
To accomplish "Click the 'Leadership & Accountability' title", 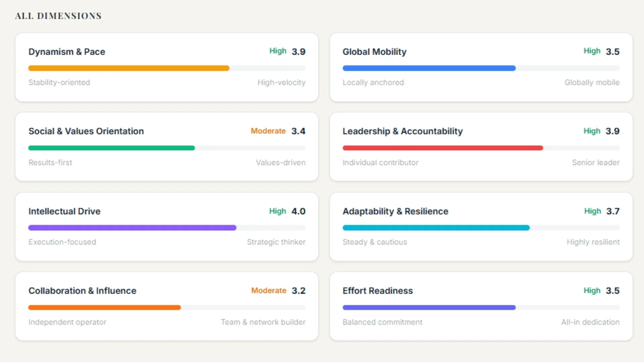I will point(402,131).
